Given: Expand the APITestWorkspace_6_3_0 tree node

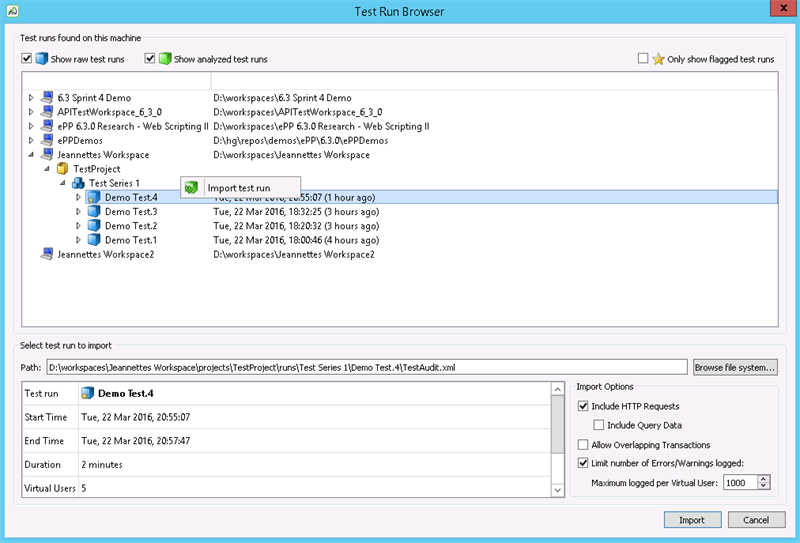Looking at the screenshot, I should click(x=31, y=113).
